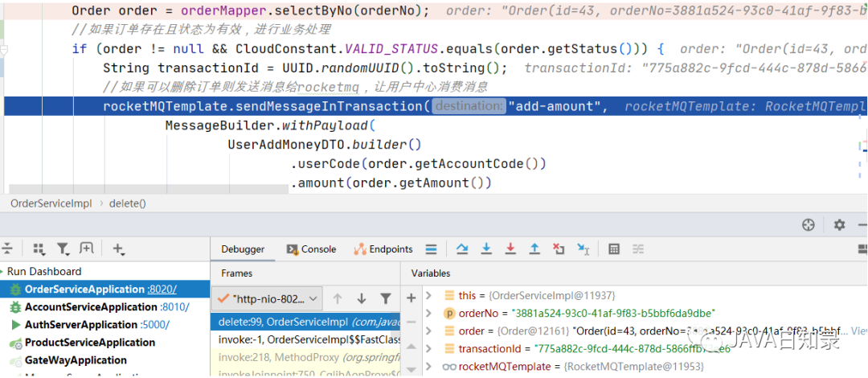Screen dimensions: 868x378
Task: Collapse the Run Dashboard tree node
Action: tap(2, 271)
